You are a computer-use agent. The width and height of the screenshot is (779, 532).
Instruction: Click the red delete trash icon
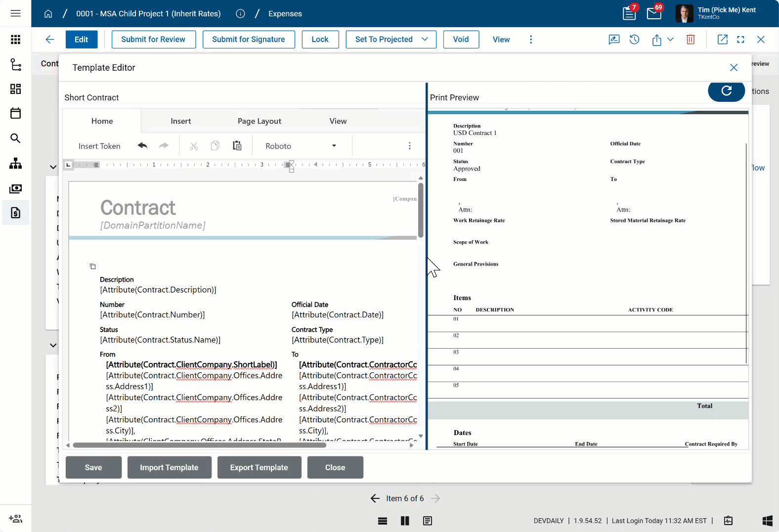(691, 40)
